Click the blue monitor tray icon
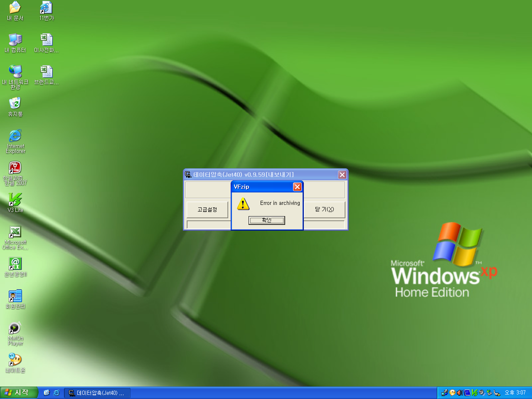532x399 pixels. coord(467,393)
